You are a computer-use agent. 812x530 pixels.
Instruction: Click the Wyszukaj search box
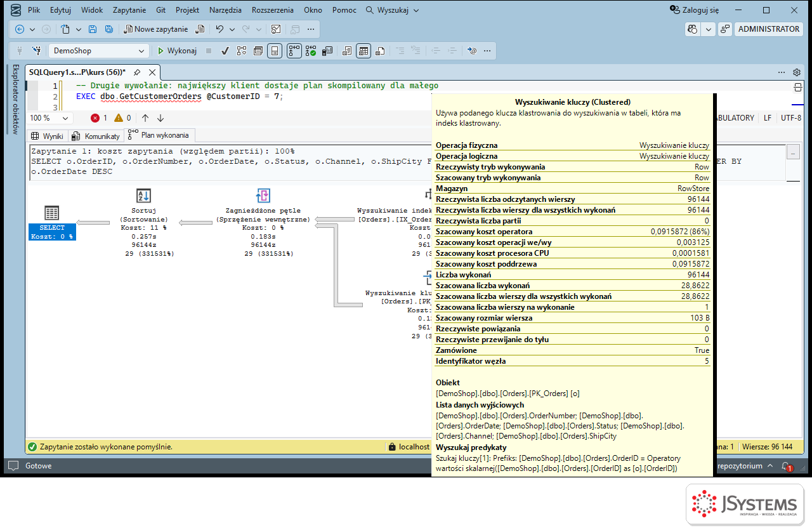point(393,10)
